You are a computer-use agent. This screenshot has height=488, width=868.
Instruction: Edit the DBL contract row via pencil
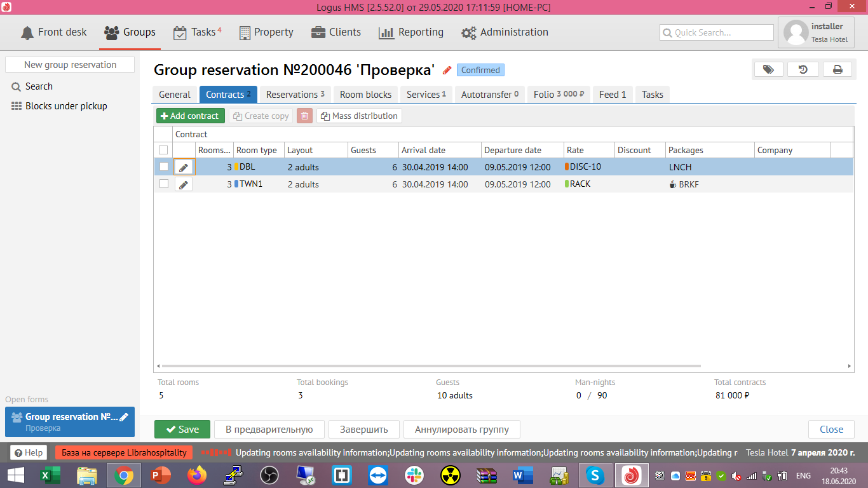point(184,167)
